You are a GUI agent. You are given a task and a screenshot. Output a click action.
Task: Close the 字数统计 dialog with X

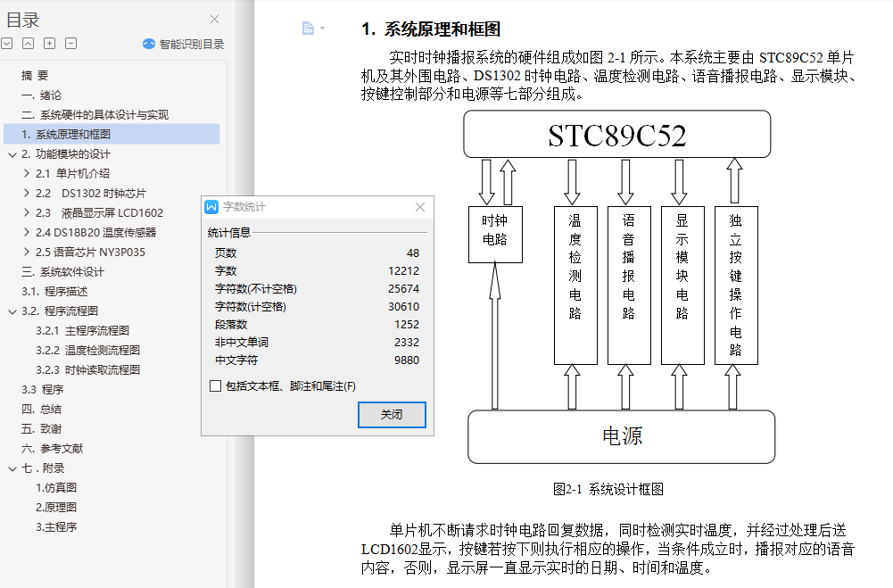(420, 207)
